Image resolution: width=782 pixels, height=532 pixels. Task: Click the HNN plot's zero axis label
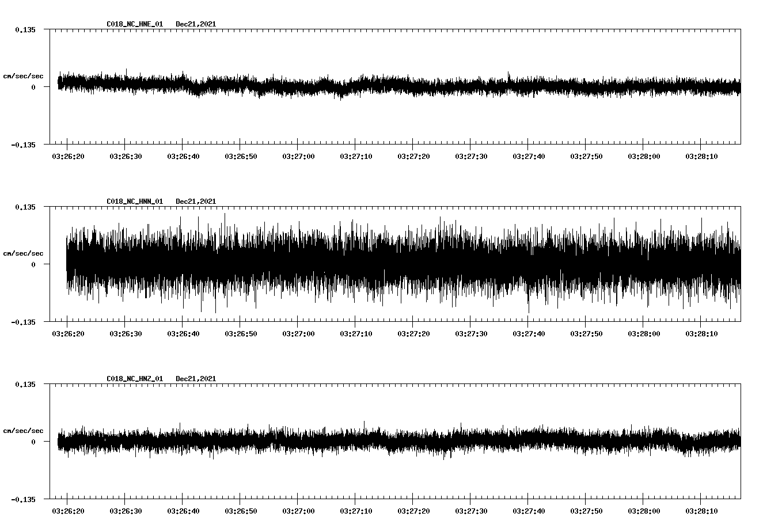33,264
